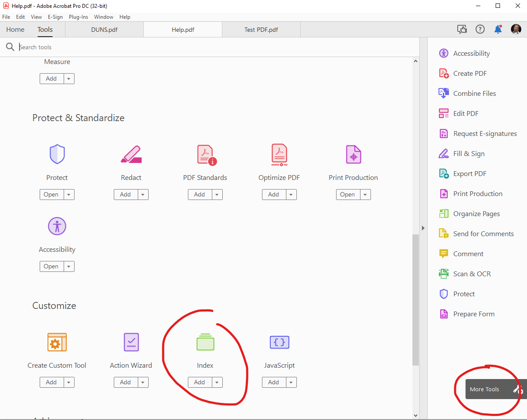
Task: Expand the Add dropdown under Optimize PDF
Action: 291,194
